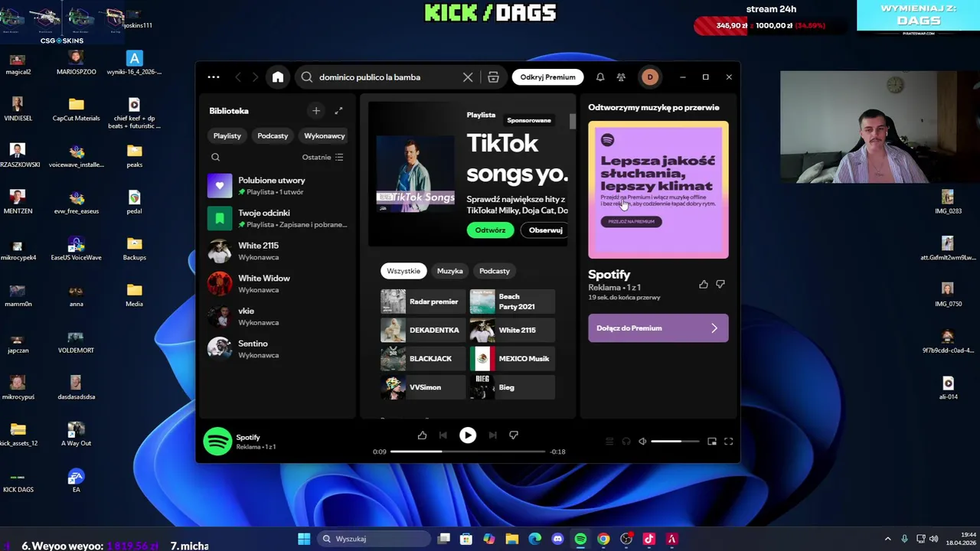Enter full screen player
The height and width of the screenshot is (551, 980).
click(729, 442)
